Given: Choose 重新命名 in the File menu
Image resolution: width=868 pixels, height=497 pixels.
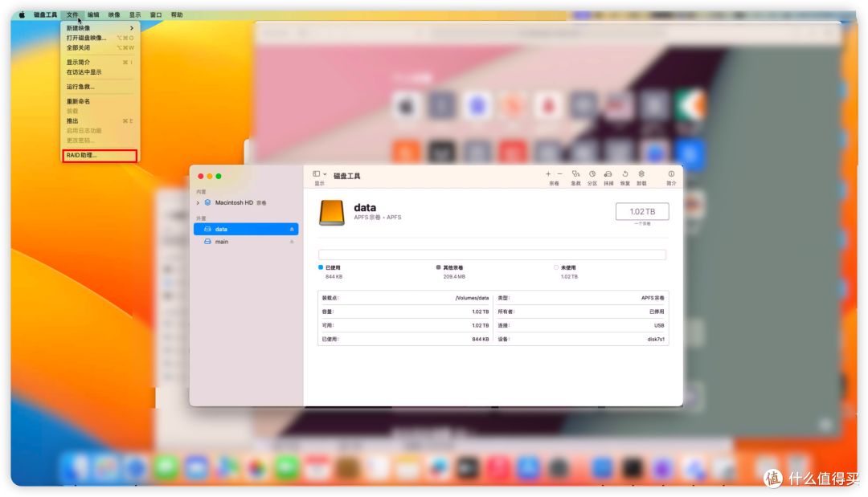Looking at the screenshot, I should coord(100,102).
